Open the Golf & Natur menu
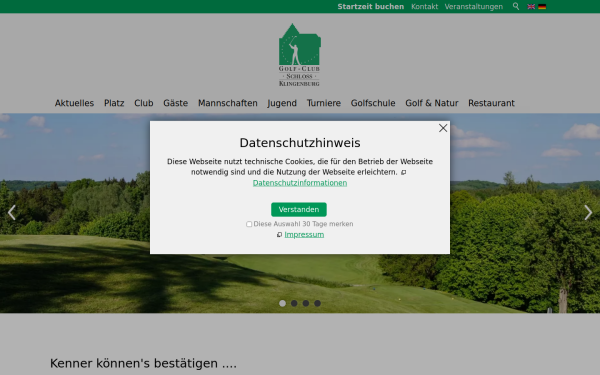 [432, 103]
